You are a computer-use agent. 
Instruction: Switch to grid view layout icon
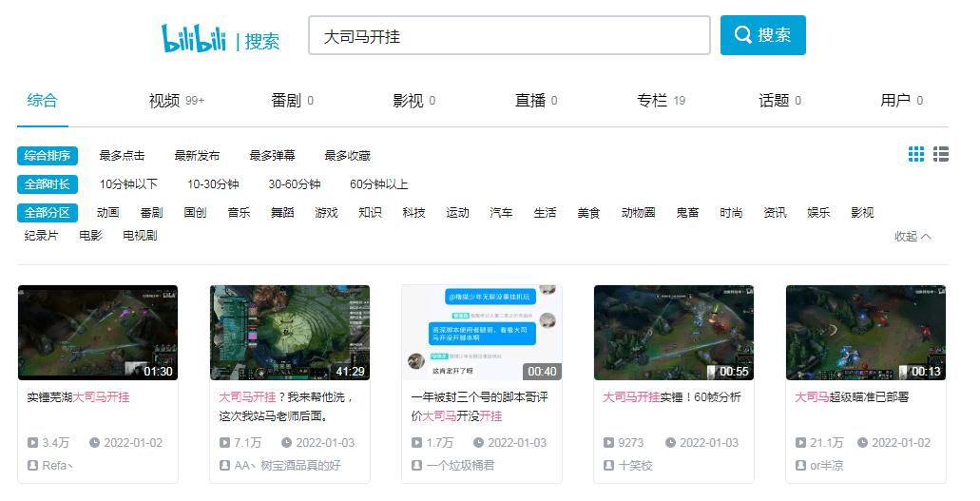coord(915,154)
